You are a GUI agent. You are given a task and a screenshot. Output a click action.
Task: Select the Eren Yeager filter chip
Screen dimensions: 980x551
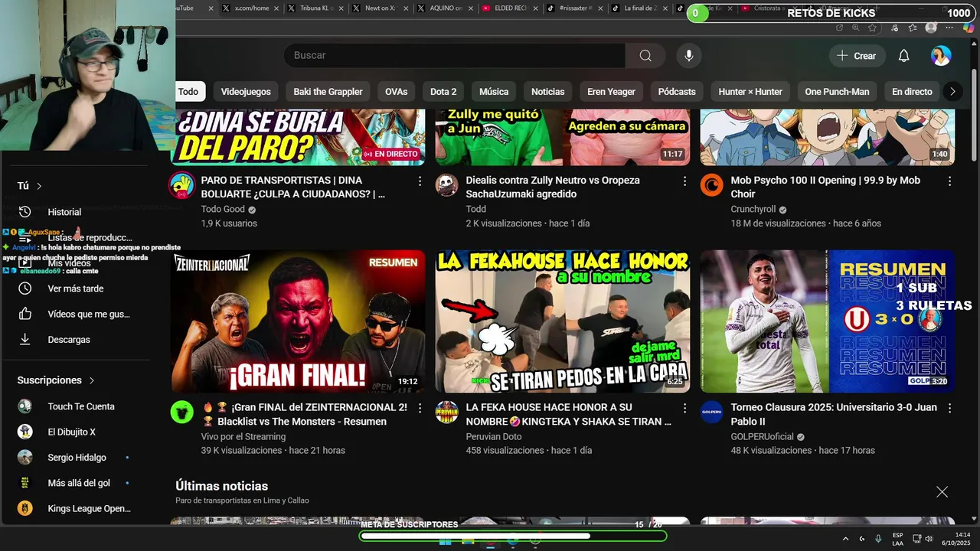click(611, 92)
